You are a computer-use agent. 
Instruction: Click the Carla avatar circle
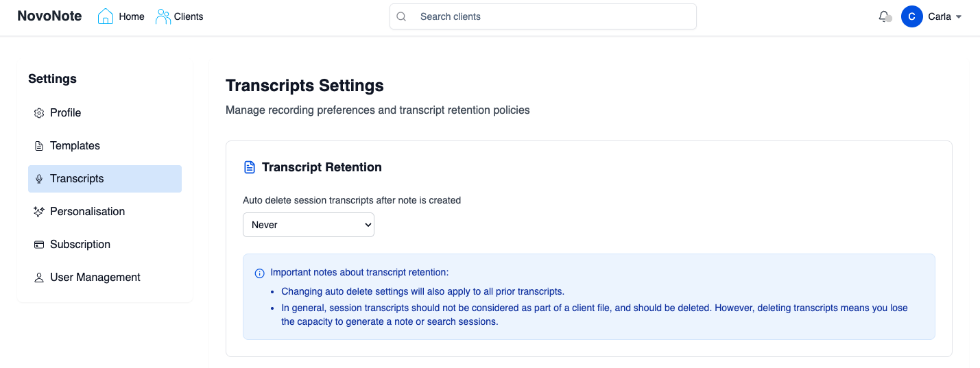tap(911, 16)
